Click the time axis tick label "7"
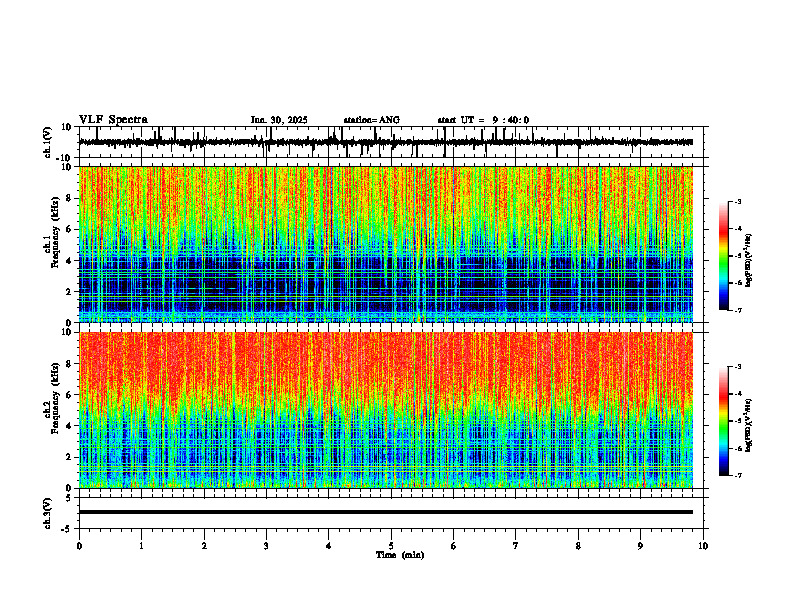This screenshot has width=792, height=612. point(516,546)
